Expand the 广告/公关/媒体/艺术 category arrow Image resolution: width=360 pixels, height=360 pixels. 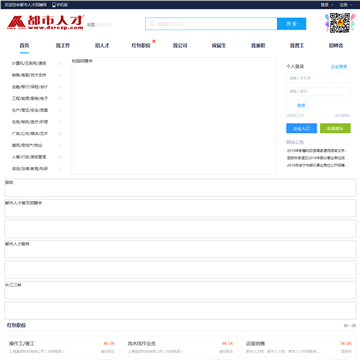tap(60, 134)
